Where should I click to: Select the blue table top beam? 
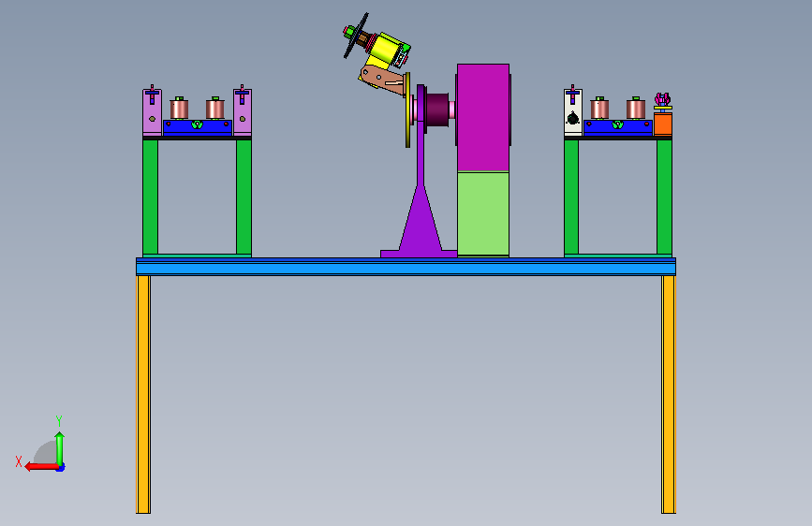pos(406,267)
